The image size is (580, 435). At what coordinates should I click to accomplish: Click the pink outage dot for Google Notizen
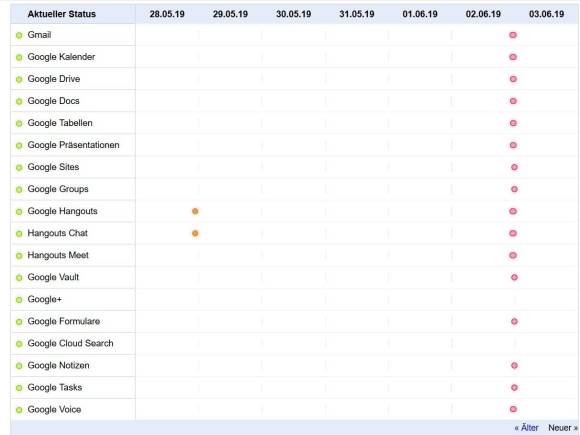514,365
